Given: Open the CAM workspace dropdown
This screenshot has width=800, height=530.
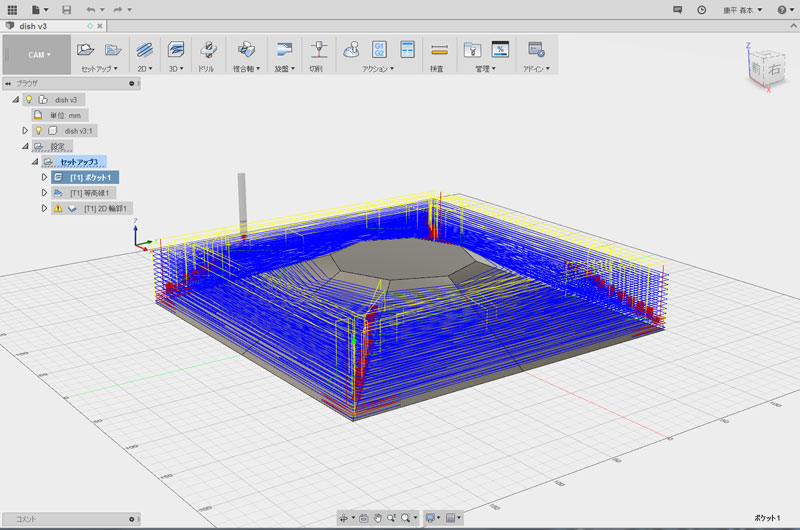Looking at the screenshot, I should pyautogui.click(x=37, y=55).
